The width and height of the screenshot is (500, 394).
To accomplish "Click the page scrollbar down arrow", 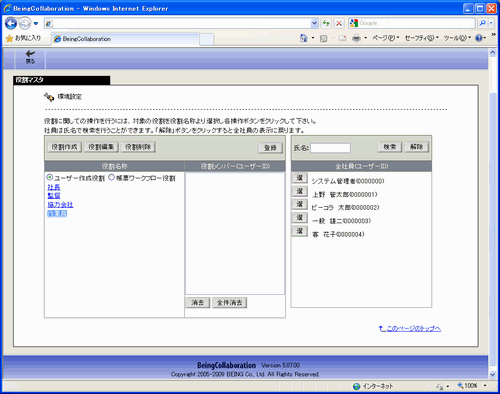I will 492,375.
